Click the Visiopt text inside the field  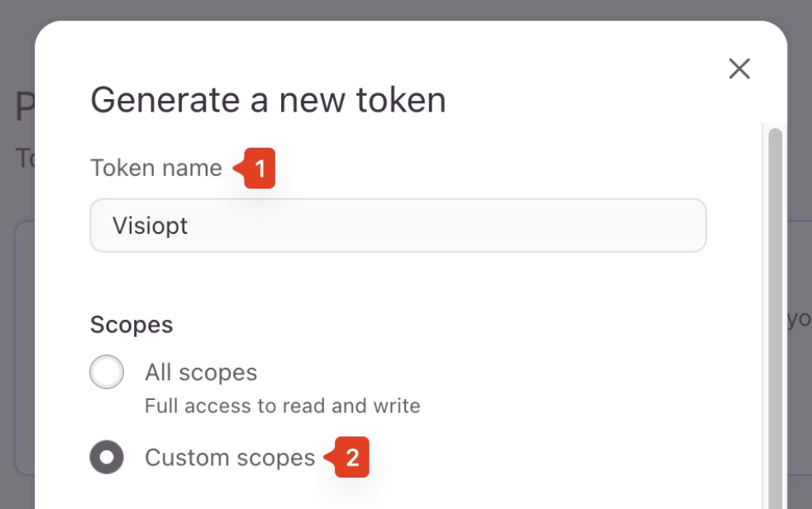(x=150, y=226)
